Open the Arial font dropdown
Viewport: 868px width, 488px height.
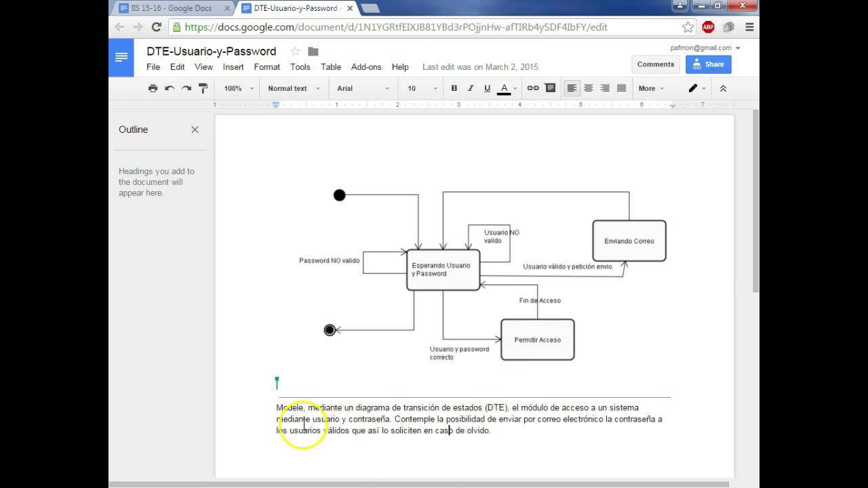click(x=363, y=88)
